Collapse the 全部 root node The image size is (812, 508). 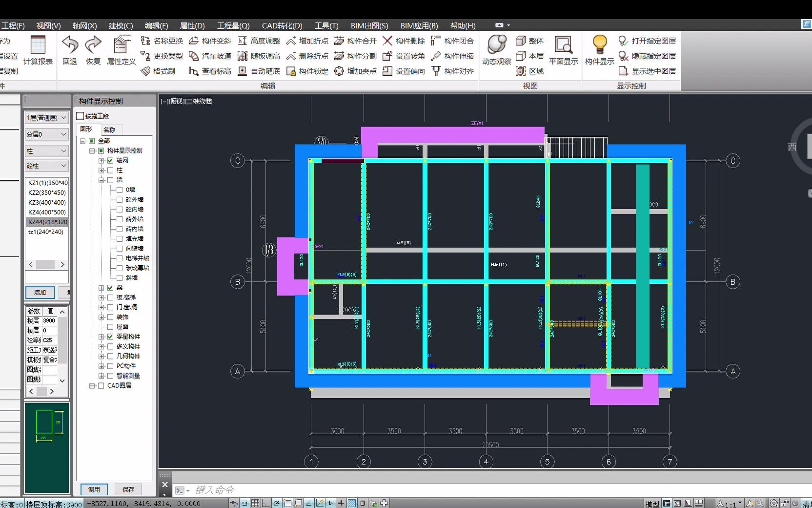click(x=82, y=141)
